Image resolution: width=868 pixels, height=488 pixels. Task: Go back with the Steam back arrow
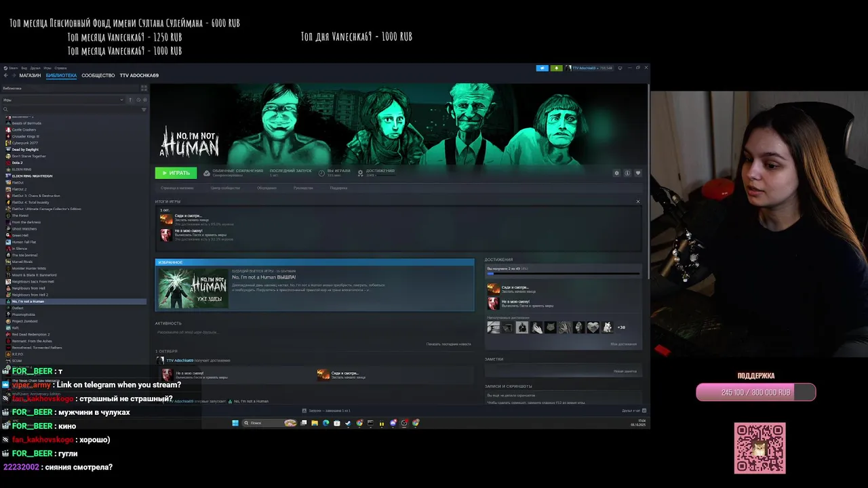[5, 75]
